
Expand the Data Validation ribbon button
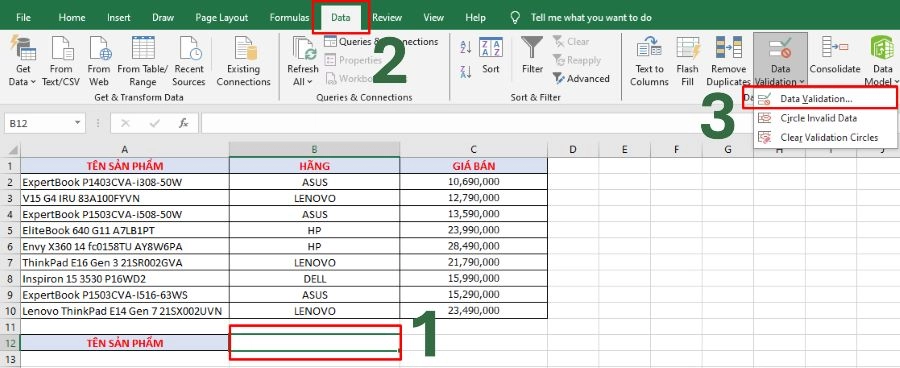point(781,61)
